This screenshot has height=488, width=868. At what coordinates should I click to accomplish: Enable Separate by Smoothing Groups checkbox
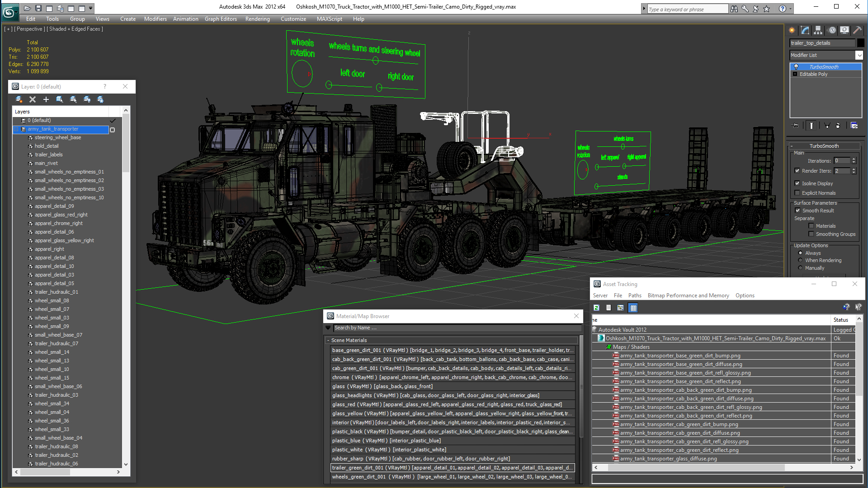[x=811, y=234]
